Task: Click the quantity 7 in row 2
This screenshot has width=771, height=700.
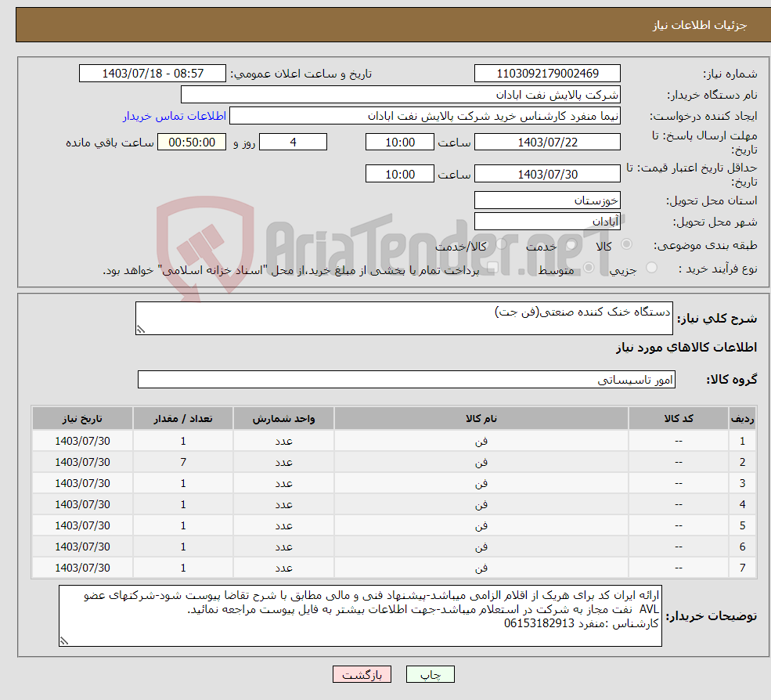Action: click(183, 463)
